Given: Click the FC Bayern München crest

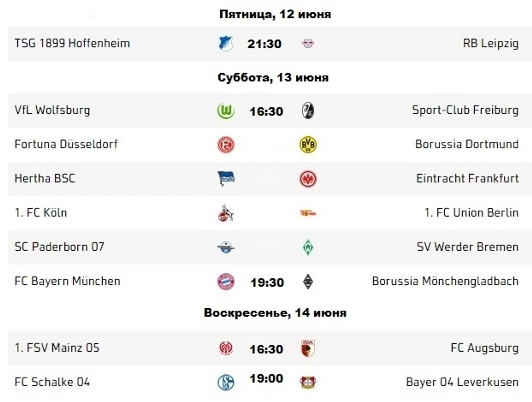Looking at the screenshot, I should 226,282.
